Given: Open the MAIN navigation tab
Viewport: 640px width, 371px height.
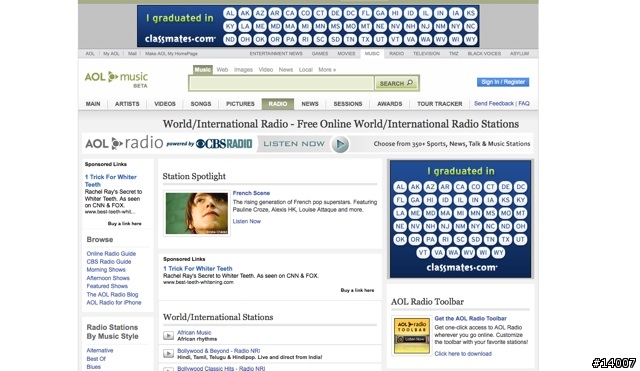Looking at the screenshot, I should coord(93,104).
